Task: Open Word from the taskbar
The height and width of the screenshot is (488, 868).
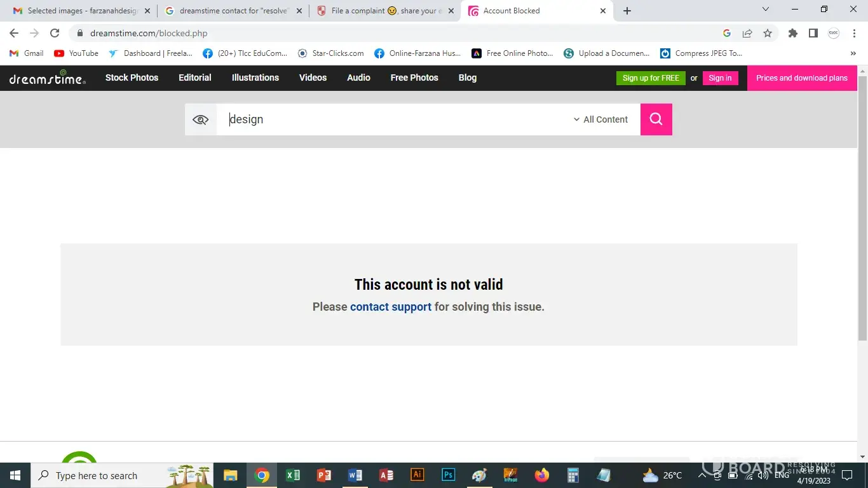Action: pos(355,475)
